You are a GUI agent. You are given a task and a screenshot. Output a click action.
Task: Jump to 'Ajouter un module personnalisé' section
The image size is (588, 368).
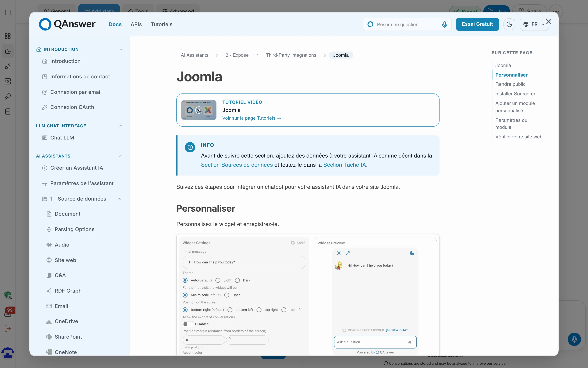point(515,107)
